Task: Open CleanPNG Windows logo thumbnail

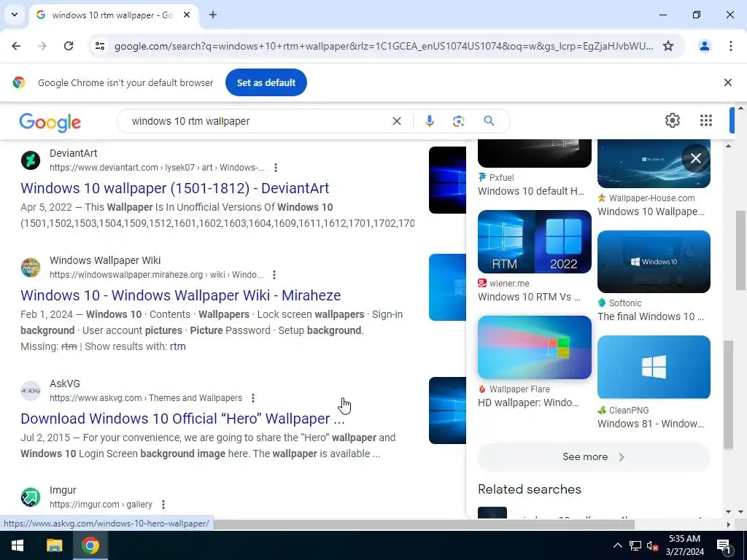Action: click(x=654, y=367)
